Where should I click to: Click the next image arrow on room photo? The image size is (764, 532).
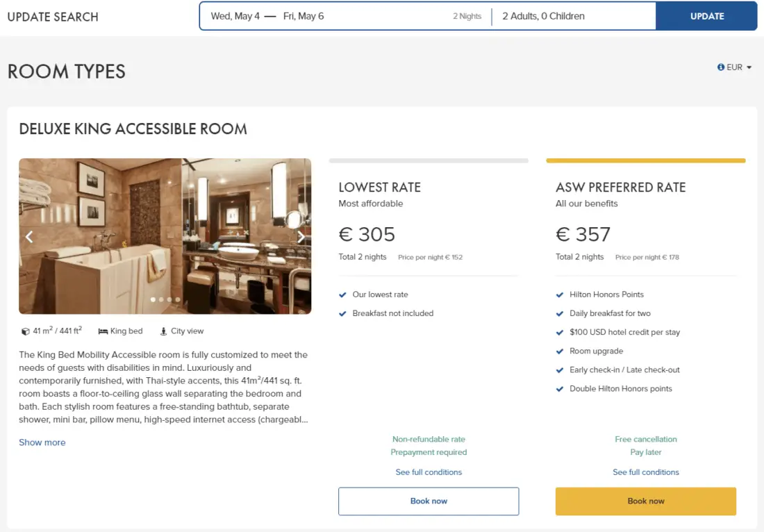tap(301, 237)
